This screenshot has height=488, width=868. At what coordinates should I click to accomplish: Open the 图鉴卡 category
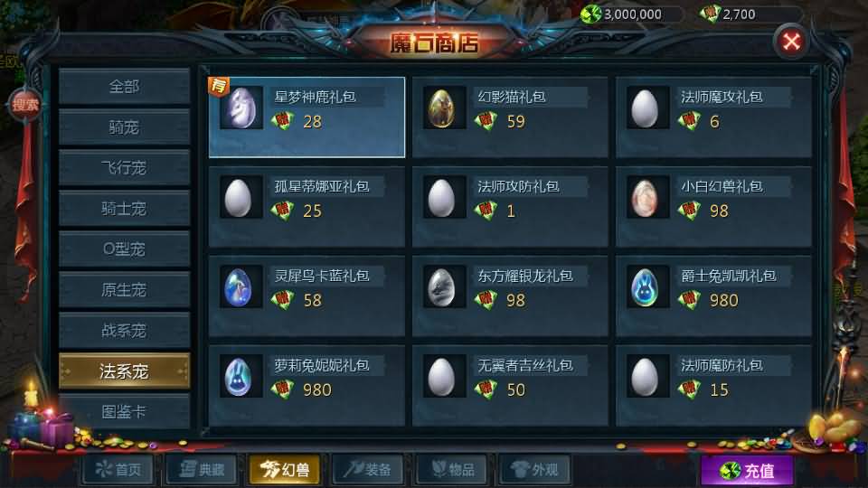[x=124, y=412]
